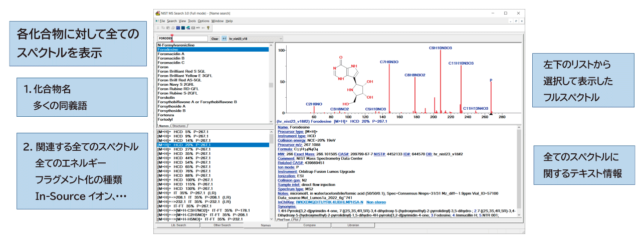Switch to the Plot tab
The image size is (644, 241).
(x=296, y=219)
